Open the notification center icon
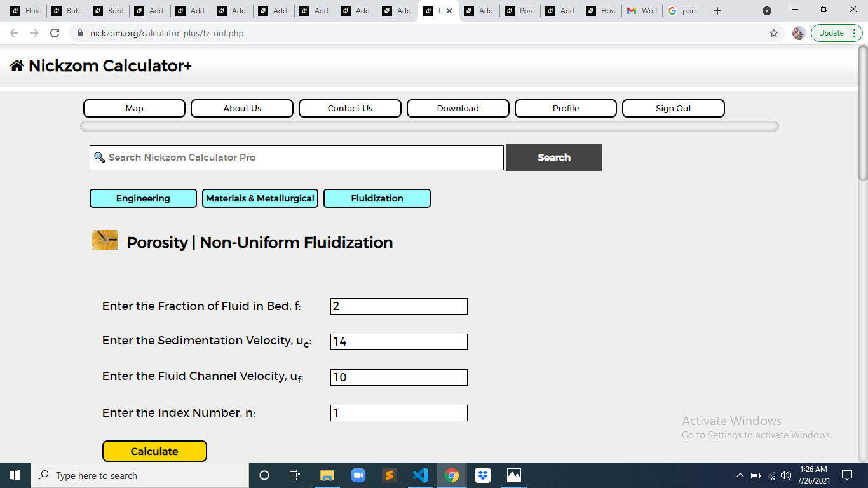868x488 pixels. pyautogui.click(x=847, y=475)
